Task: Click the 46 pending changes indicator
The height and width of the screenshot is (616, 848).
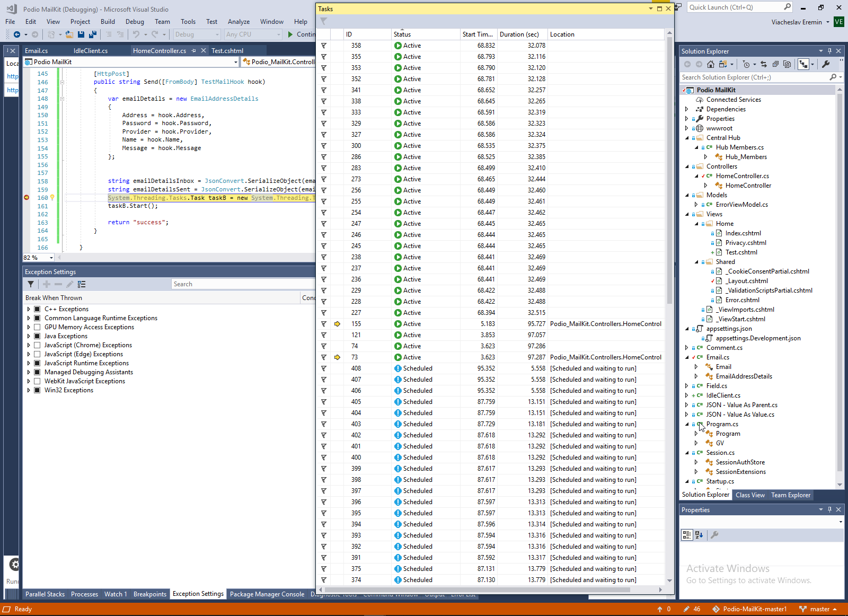Action: tap(692, 609)
